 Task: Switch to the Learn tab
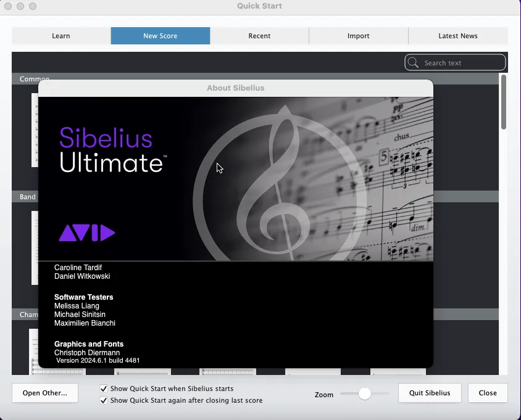[61, 36]
